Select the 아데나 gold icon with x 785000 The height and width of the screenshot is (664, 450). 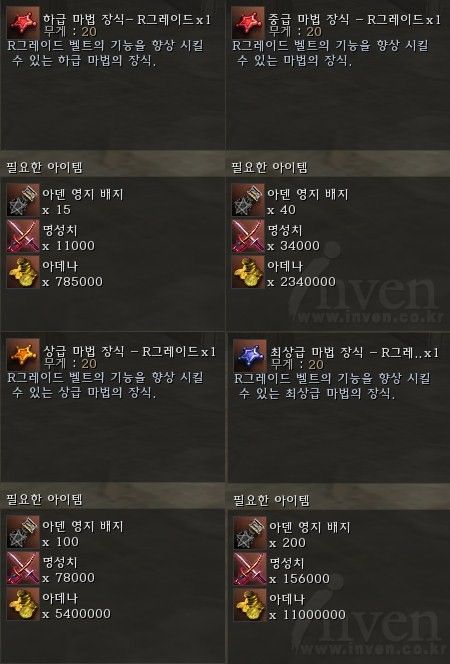[23, 272]
